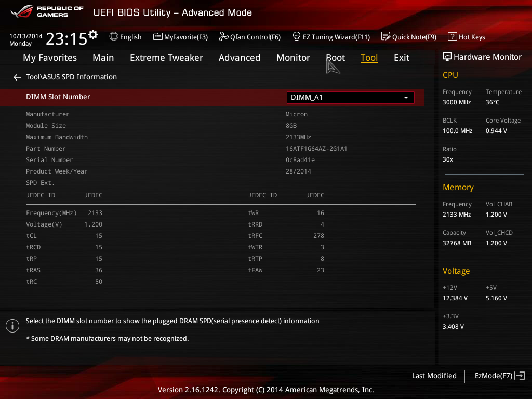Click the Hardware Monitor display icon

pyautogui.click(x=447, y=57)
